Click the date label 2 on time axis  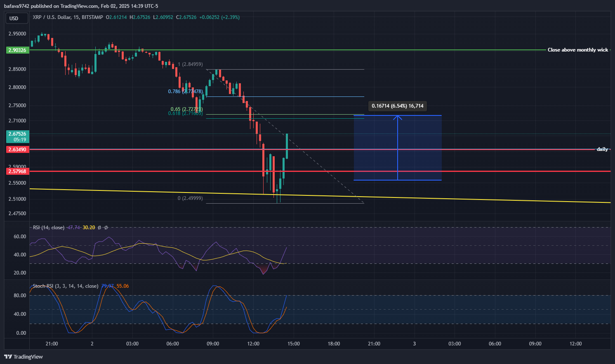pos(92,344)
